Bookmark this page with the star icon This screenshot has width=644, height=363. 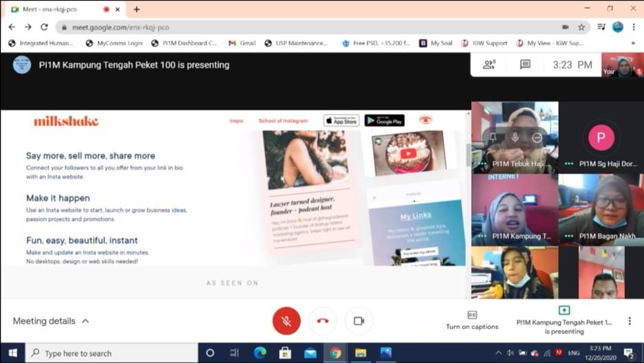581,27
